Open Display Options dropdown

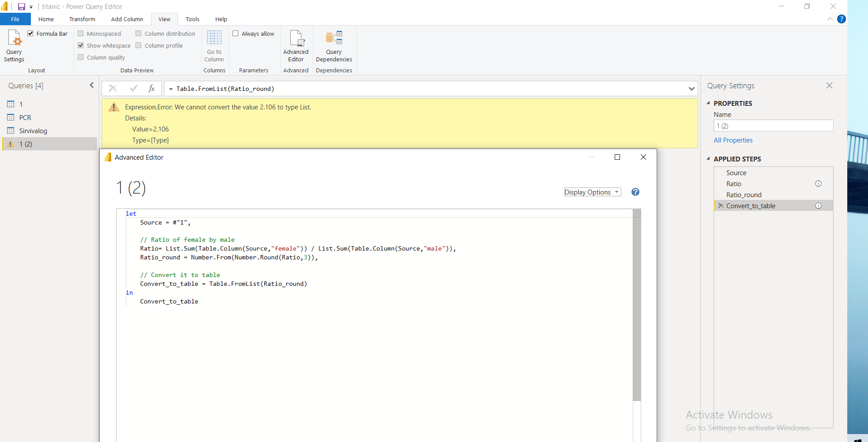[x=592, y=192]
